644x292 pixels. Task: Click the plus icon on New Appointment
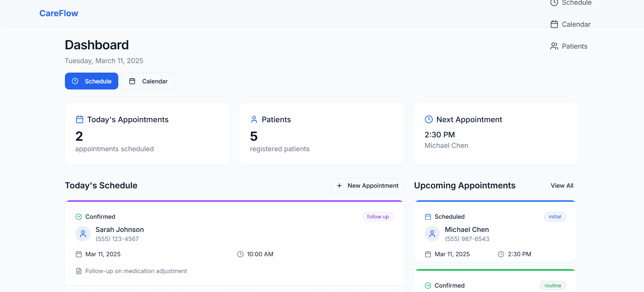[x=339, y=186]
